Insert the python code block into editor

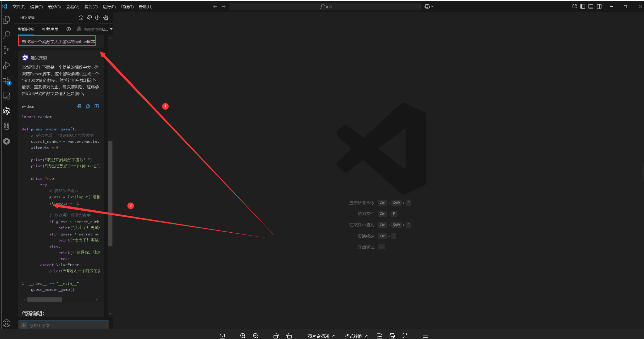[79, 106]
